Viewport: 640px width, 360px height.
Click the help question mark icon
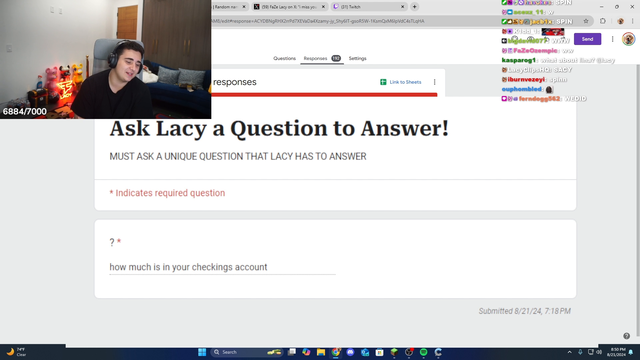(627, 336)
